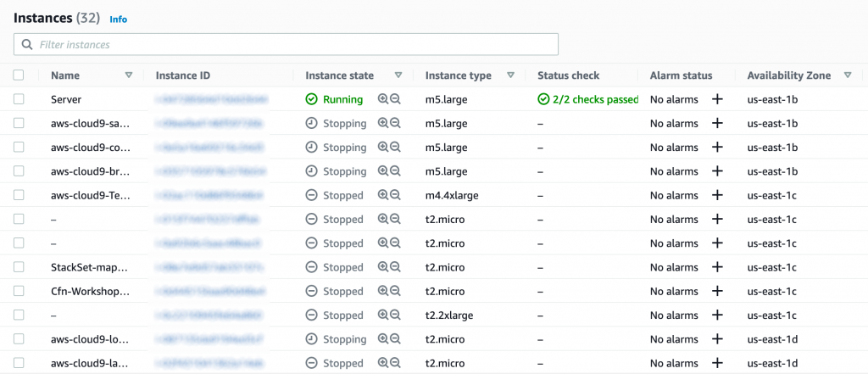Click the Instance ID column header
Screen dimensions: 868x374
click(183, 75)
